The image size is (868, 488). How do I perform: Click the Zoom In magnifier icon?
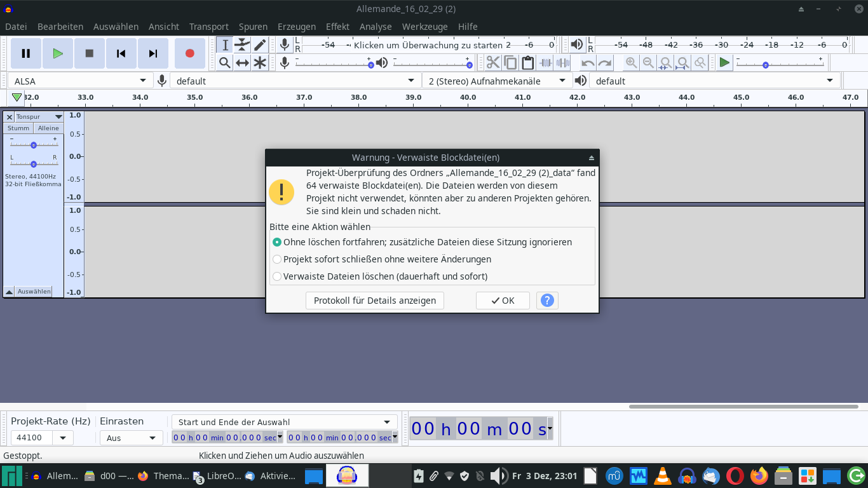pos(631,62)
